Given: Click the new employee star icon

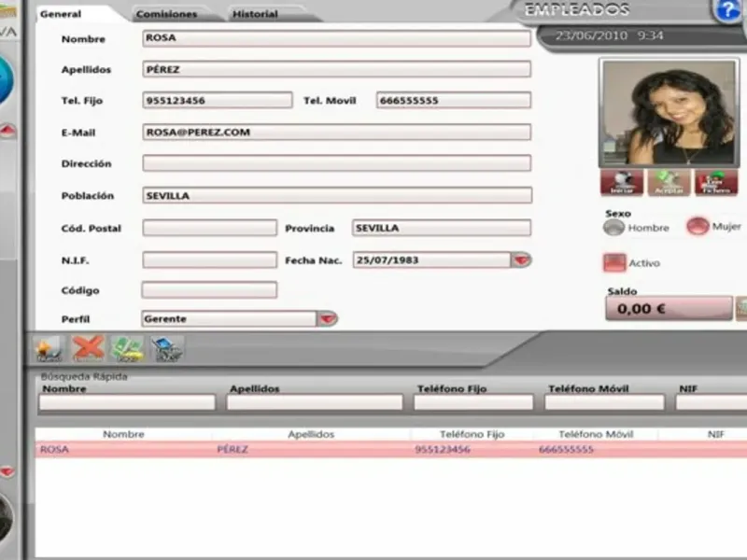Looking at the screenshot, I should pos(49,348).
